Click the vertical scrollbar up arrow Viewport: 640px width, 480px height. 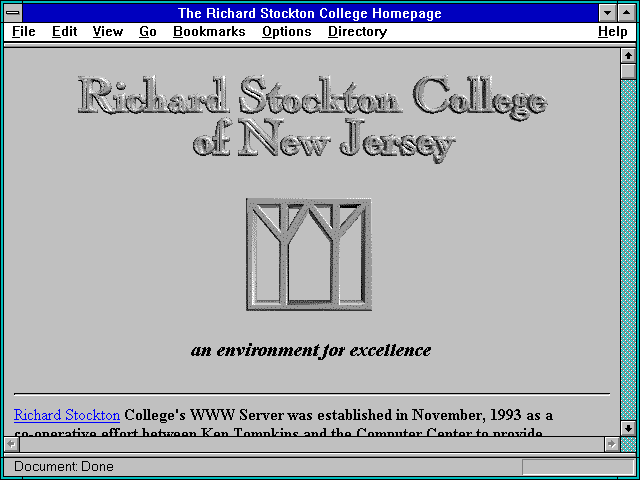point(628,56)
